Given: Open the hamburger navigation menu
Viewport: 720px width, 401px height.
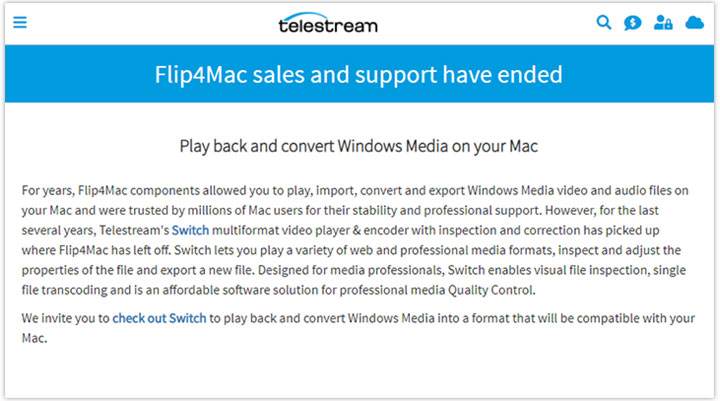Looking at the screenshot, I should pos(20,22).
